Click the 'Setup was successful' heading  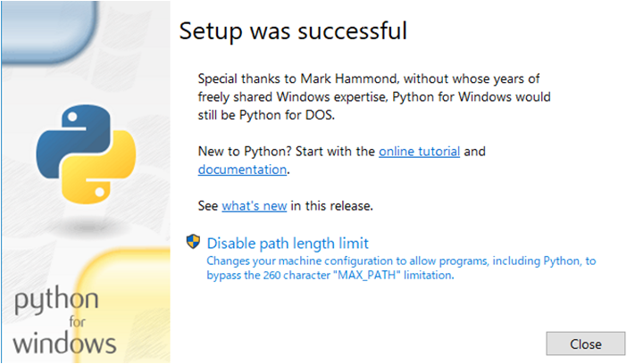pos(293,30)
